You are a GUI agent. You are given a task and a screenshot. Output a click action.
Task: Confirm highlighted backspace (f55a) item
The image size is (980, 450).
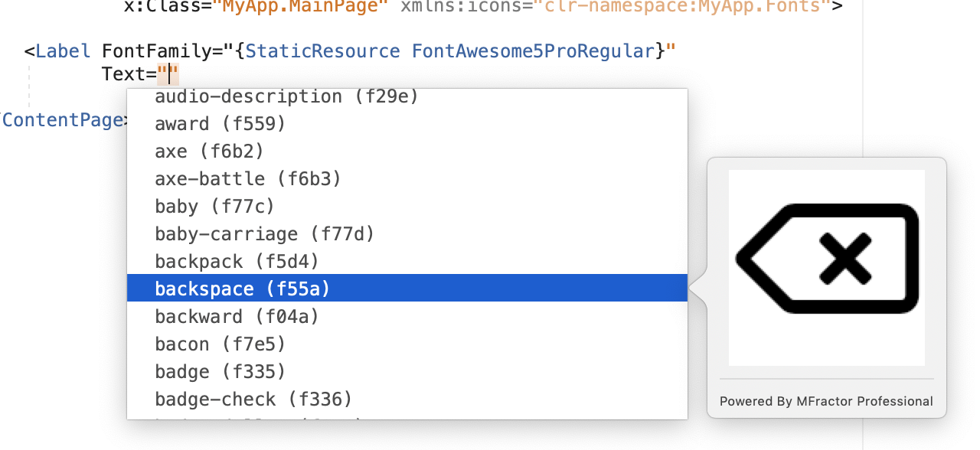pyautogui.click(x=407, y=289)
